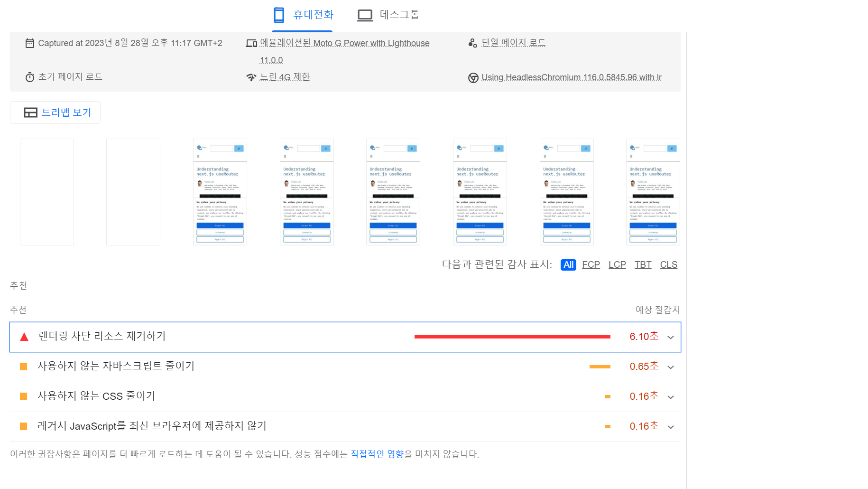This screenshot has width=868, height=489.
Task: Click the 다음과 관련된 감사 표시 label
Action: tap(497, 264)
